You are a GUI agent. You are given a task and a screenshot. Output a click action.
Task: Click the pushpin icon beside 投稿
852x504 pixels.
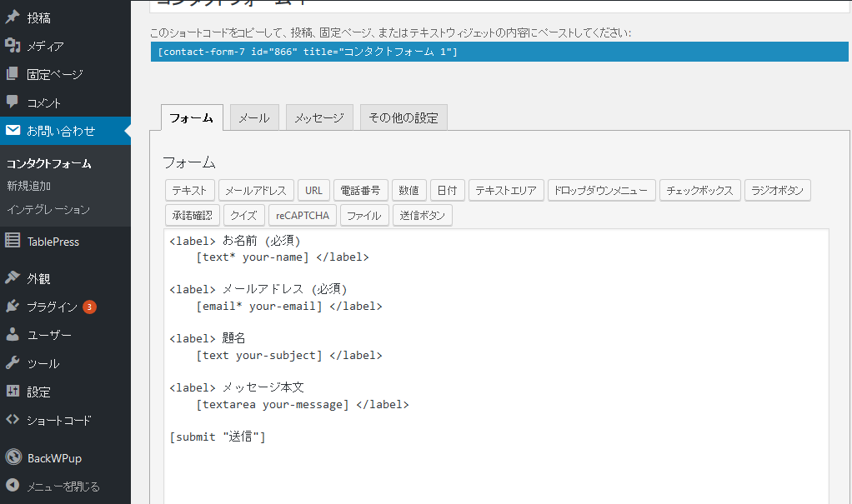tap(13, 17)
